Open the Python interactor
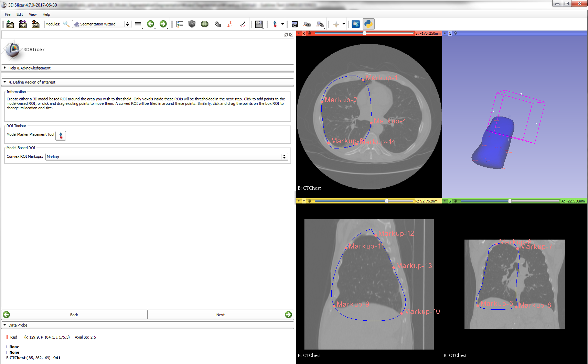 [x=368, y=24]
